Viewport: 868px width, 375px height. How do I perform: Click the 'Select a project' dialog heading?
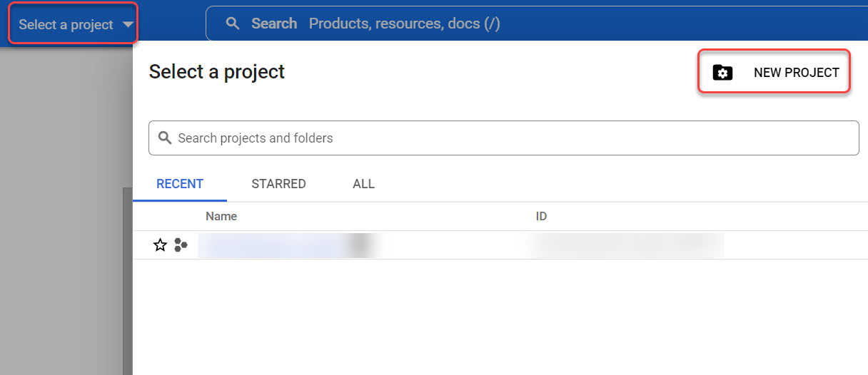click(x=216, y=71)
